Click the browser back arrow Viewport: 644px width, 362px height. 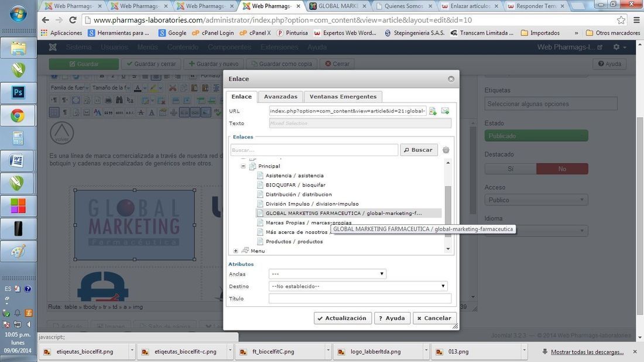pos(46,20)
